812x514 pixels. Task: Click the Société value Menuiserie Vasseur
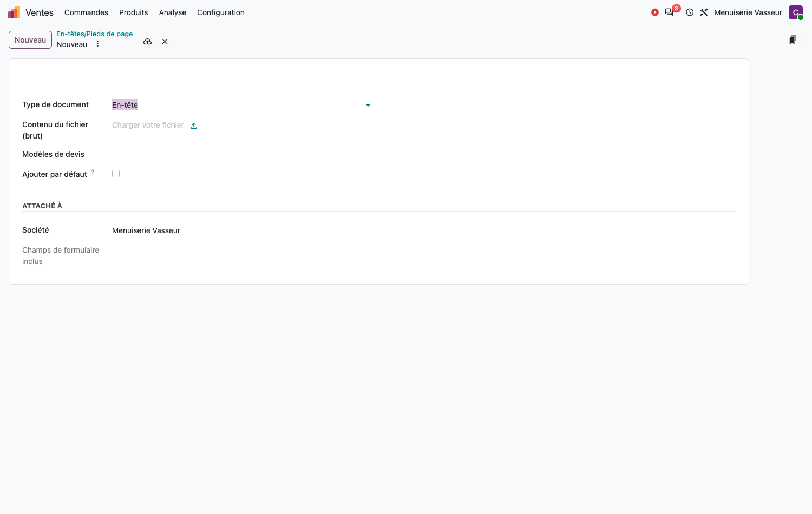click(146, 230)
